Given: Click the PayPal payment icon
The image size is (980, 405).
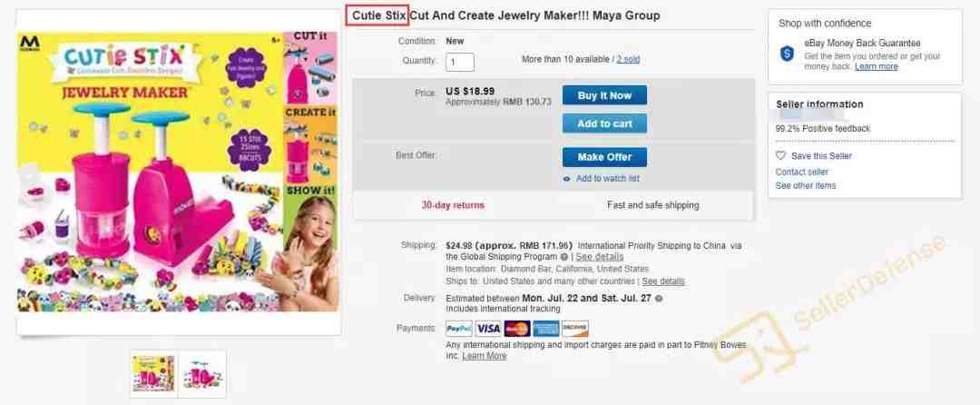Looking at the screenshot, I should click(459, 329).
